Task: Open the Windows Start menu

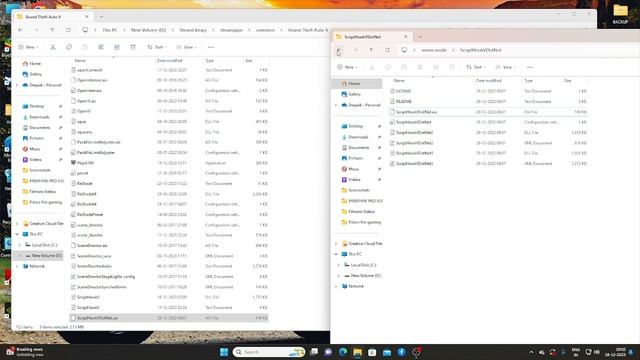Action: [x=224, y=352]
